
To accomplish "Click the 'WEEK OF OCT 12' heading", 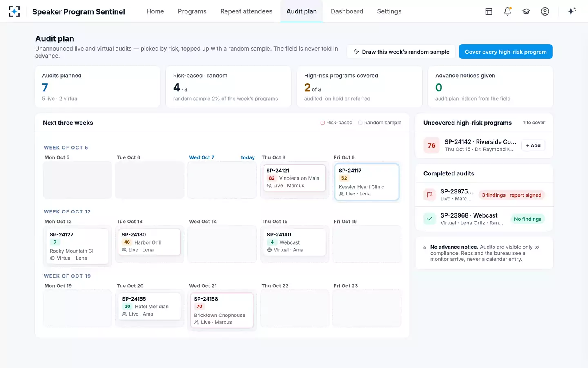I will 67,212.
